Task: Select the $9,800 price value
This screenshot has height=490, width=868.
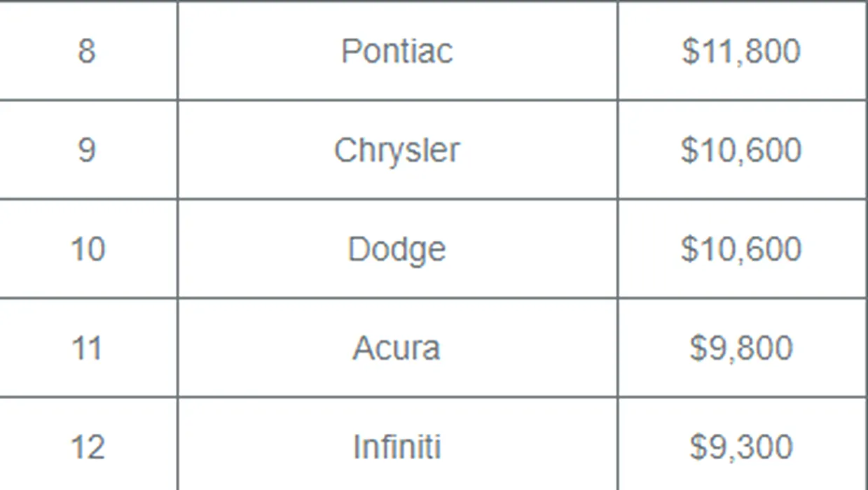Action: 740,348
